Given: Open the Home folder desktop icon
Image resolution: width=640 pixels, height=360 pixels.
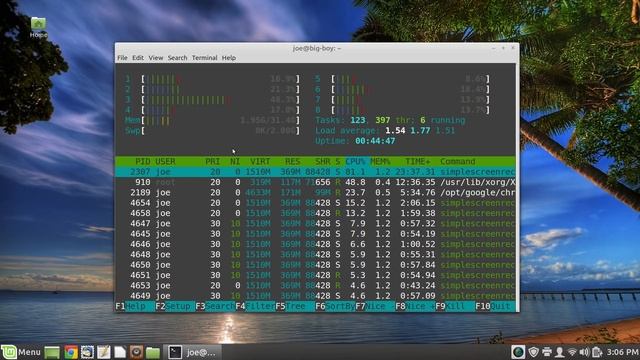Looking at the screenshot, I should 38,27.
